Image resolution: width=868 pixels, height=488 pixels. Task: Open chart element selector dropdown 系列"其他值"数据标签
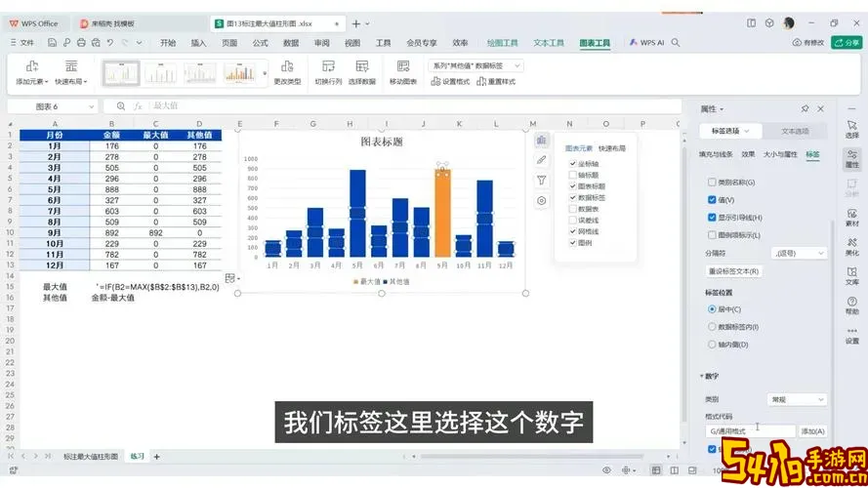click(475, 65)
